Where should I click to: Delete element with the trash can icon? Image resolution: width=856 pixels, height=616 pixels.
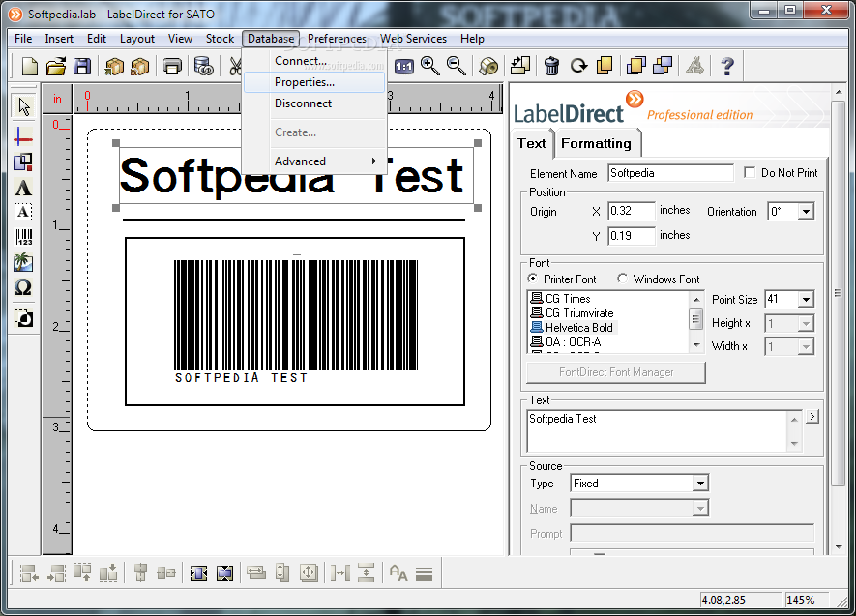click(551, 66)
